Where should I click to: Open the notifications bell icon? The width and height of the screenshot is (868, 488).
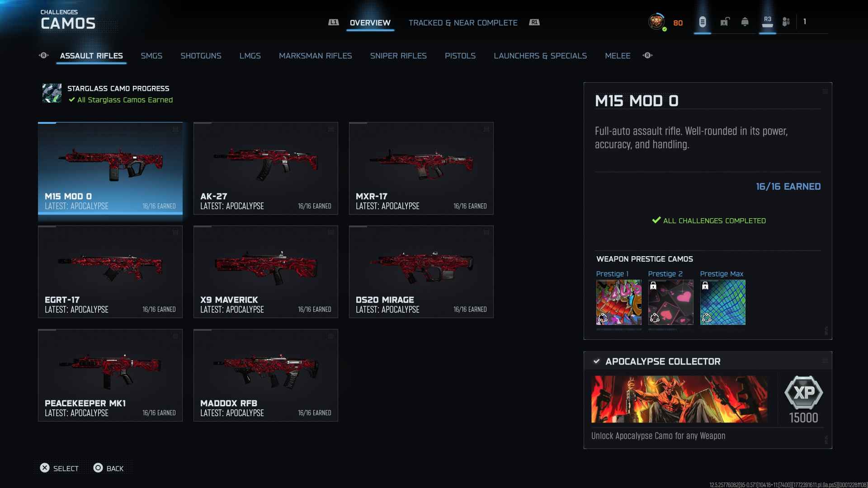[745, 22]
